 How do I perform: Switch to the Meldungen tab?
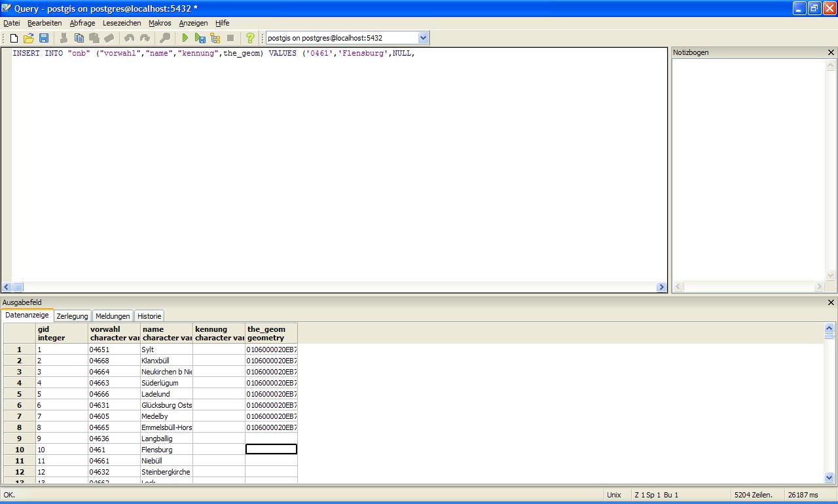[x=113, y=316]
